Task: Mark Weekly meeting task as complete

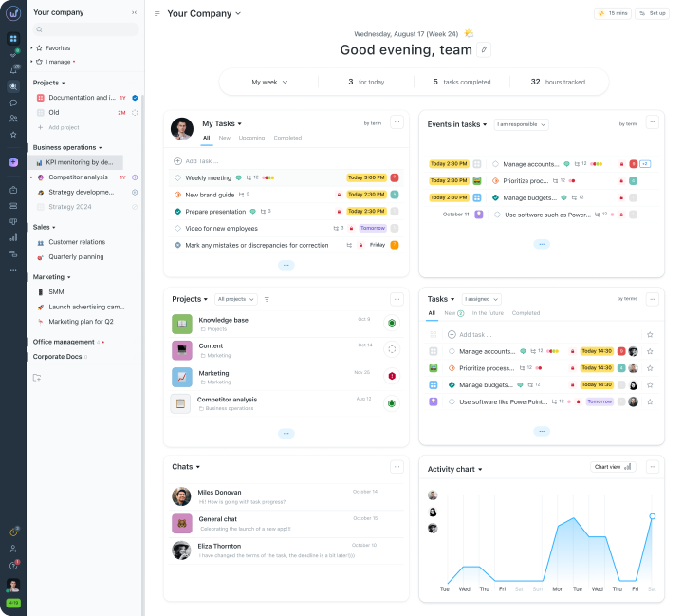Action: tap(177, 177)
